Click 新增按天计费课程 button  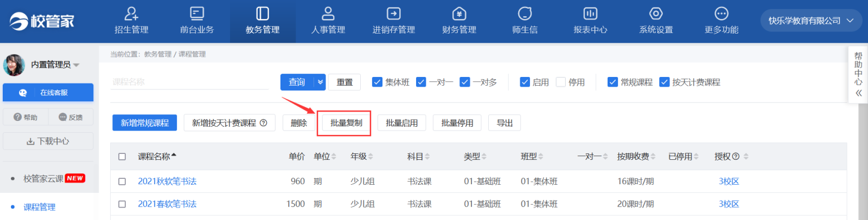tap(229, 123)
